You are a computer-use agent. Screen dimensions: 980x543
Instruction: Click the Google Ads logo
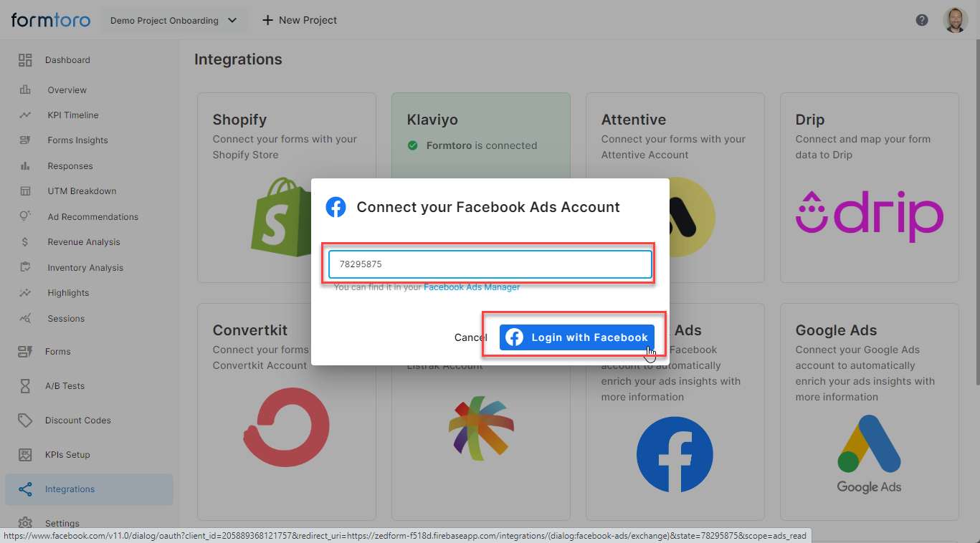[x=869, y=454]
